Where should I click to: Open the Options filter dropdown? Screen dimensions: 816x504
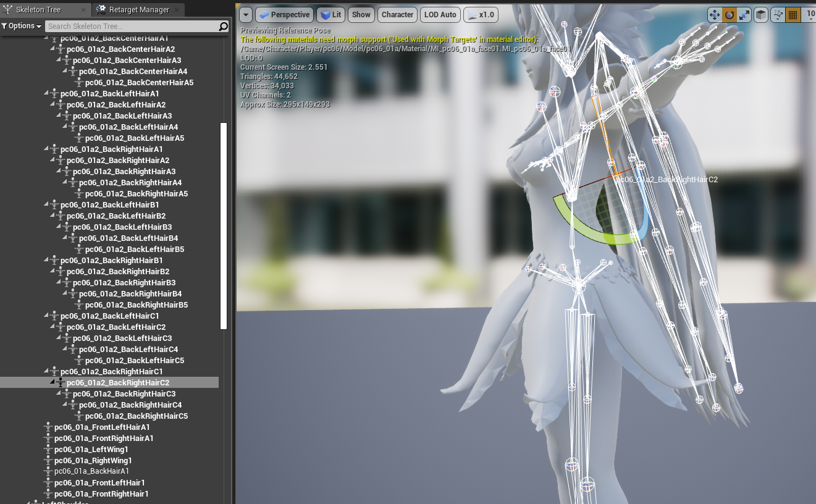pyautogui.click(x=22, y=26)
